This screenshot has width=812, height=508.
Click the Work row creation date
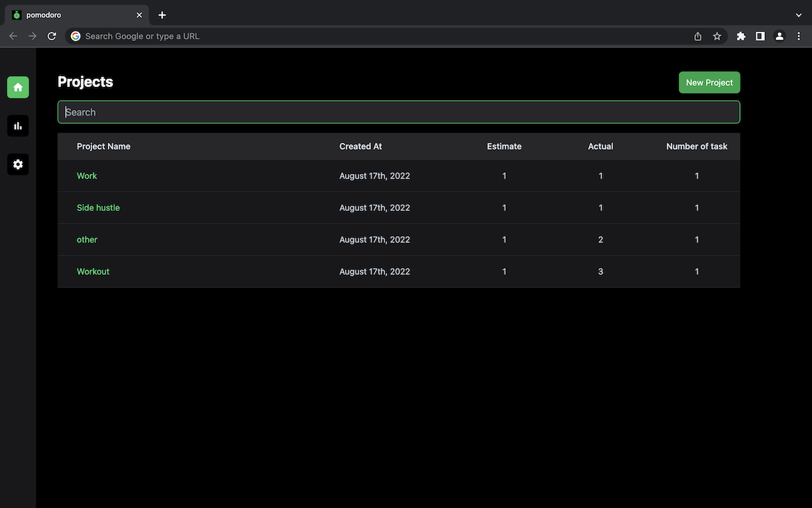pos(375,176)
